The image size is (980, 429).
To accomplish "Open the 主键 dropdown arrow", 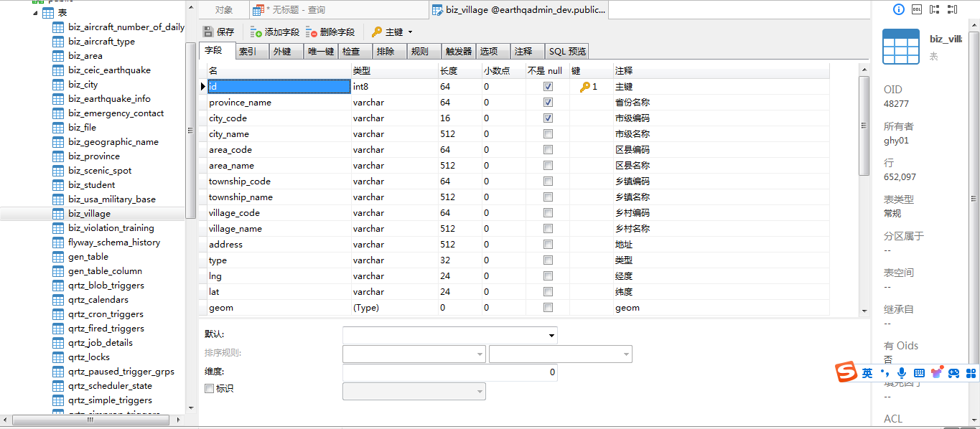I will (410, 32).
